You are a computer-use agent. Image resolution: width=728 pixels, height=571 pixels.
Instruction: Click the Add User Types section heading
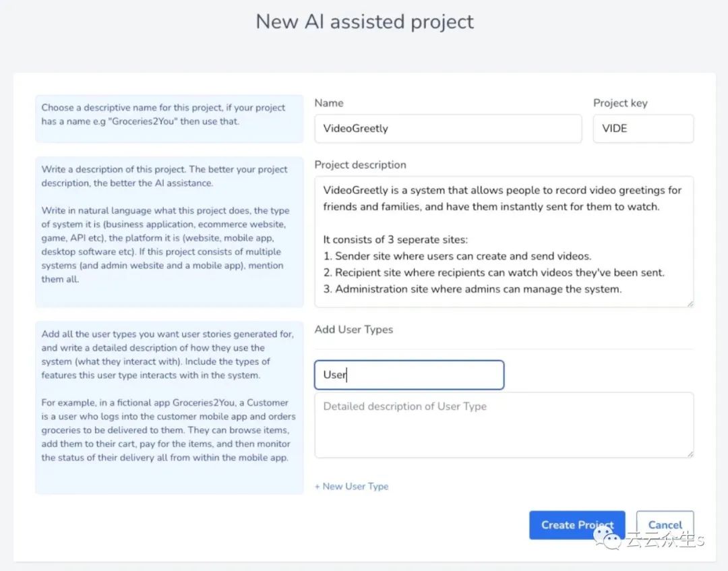click(x=353, y=330)
